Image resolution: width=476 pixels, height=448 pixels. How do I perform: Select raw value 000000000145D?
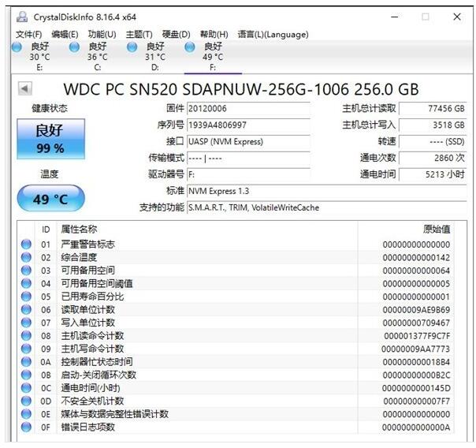tap(416, 388)
